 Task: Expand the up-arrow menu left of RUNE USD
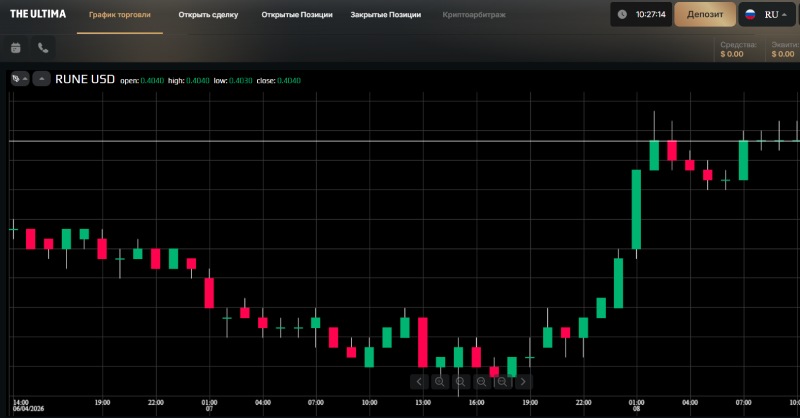pos(41,79)
